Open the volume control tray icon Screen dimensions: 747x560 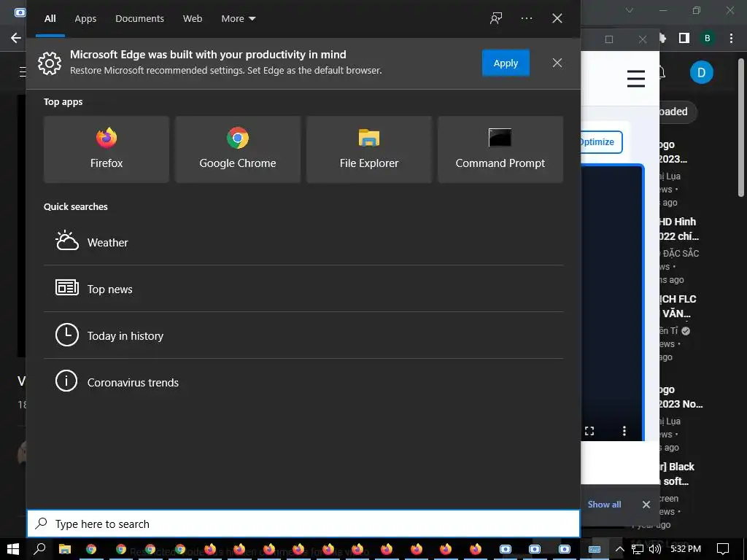click(655, 549)
